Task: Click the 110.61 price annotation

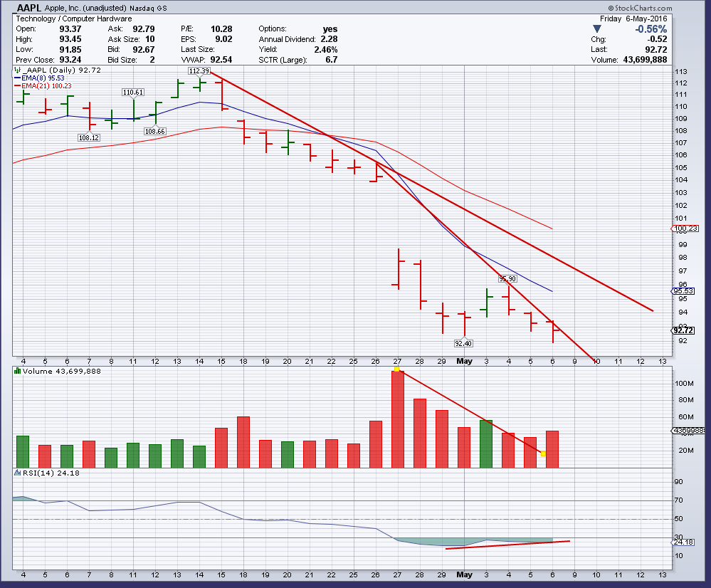Action: point(133,92)
